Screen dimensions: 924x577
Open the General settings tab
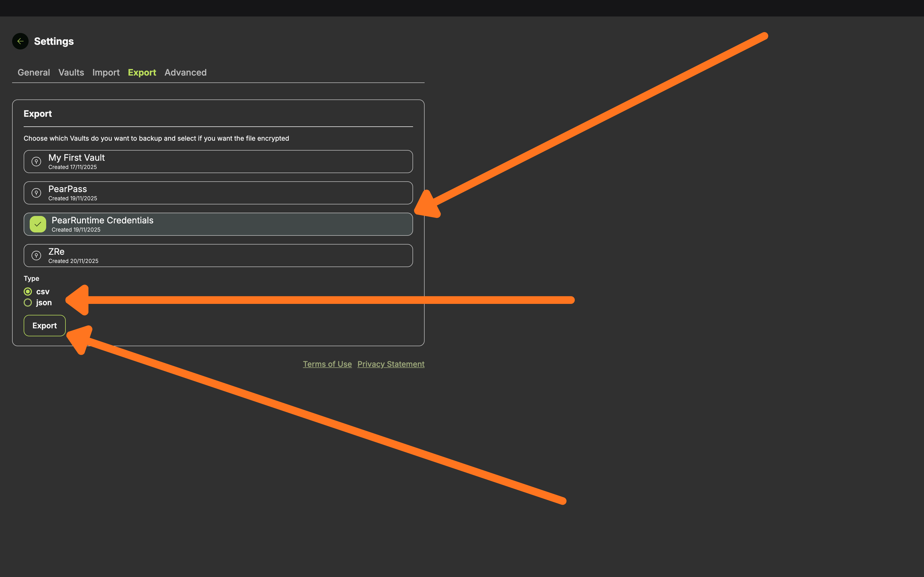(34, 73)
